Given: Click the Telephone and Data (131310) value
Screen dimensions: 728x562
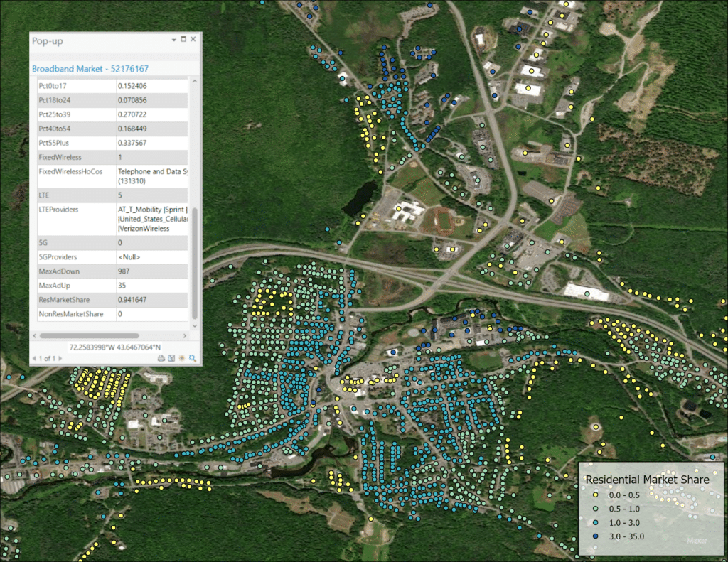Looking at the screenshot, I should click(x=152, y=176).
